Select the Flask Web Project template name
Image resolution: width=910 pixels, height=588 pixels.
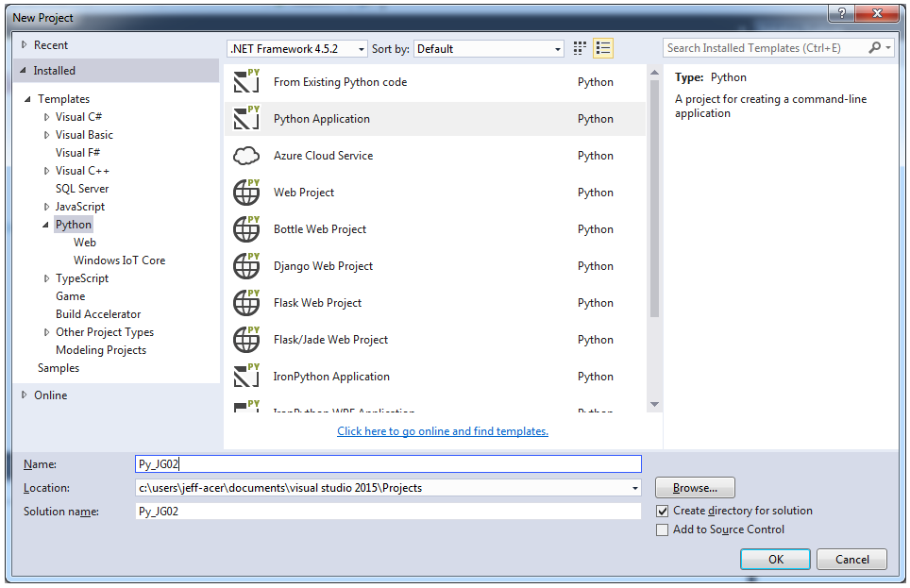point(317,303)
